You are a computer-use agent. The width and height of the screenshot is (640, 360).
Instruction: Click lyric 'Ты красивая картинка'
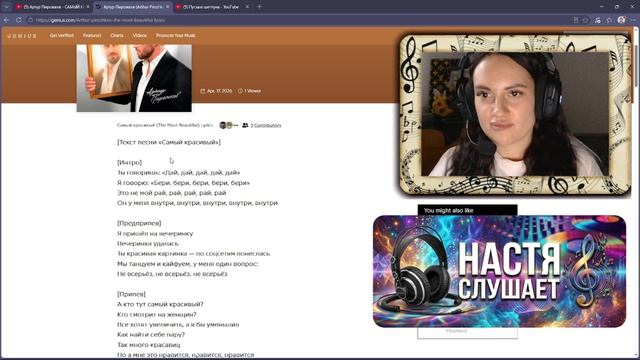[x=193, y=253]
